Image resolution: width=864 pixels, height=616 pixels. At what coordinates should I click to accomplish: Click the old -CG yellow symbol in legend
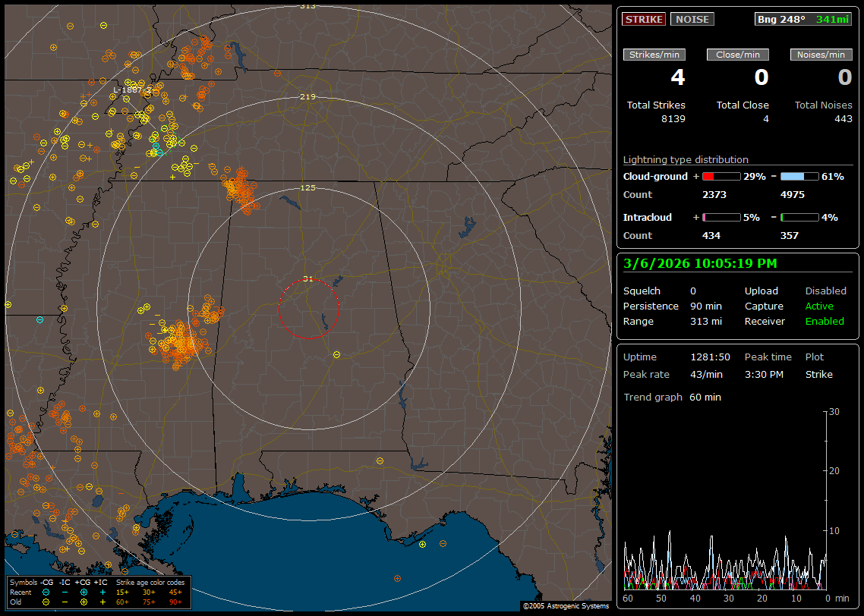coord(46,602)
